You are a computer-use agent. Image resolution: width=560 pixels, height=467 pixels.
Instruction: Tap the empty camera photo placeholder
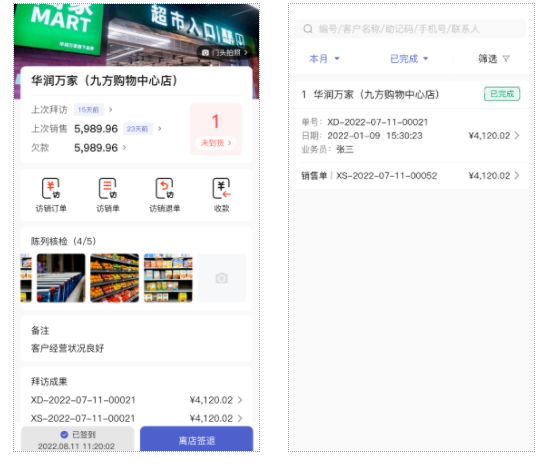tap(222, 278)
